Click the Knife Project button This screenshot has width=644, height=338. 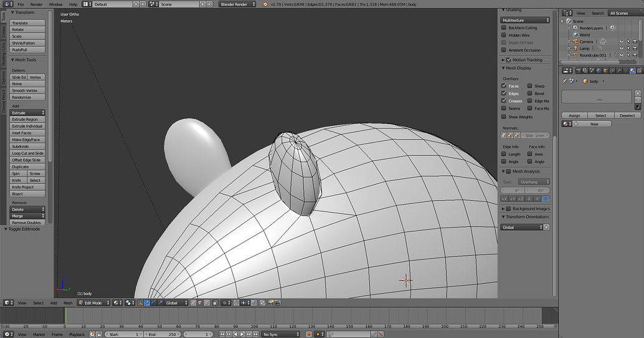pyautogui.click(x=27, y=187)
